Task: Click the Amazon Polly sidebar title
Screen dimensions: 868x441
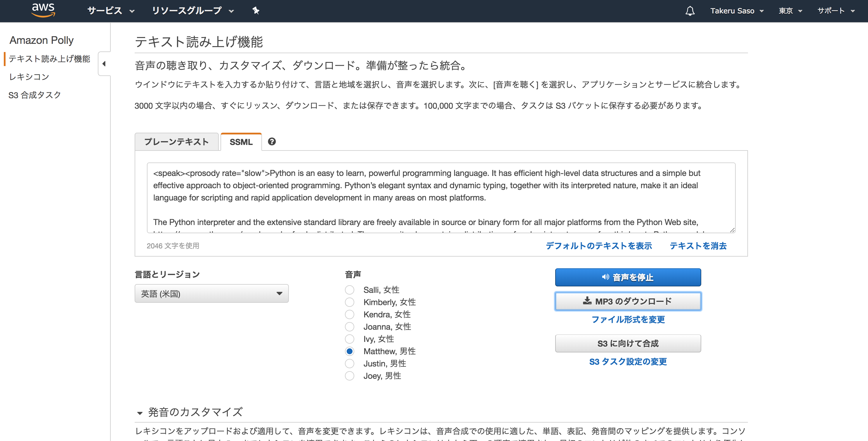Action: (x=41, y=40)
